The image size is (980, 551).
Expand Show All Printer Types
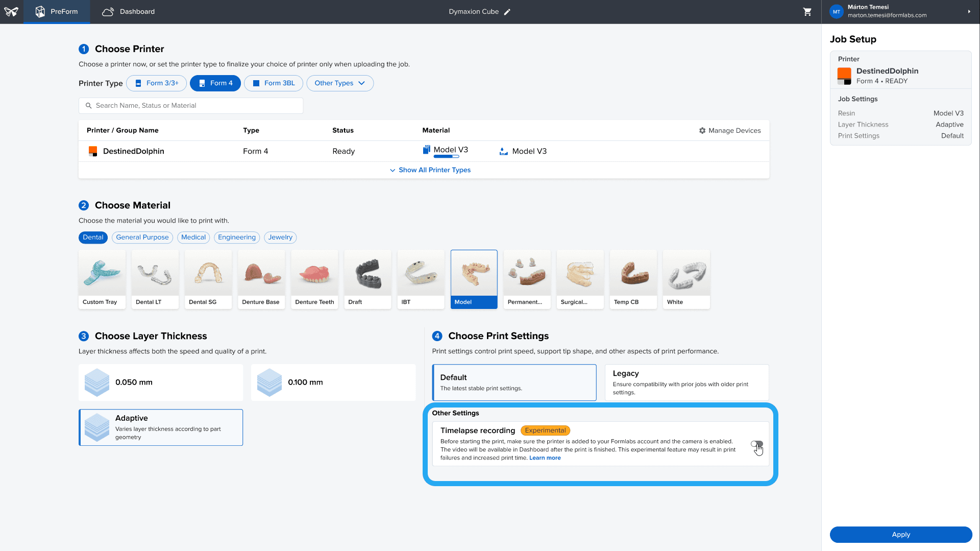point(430,170)
